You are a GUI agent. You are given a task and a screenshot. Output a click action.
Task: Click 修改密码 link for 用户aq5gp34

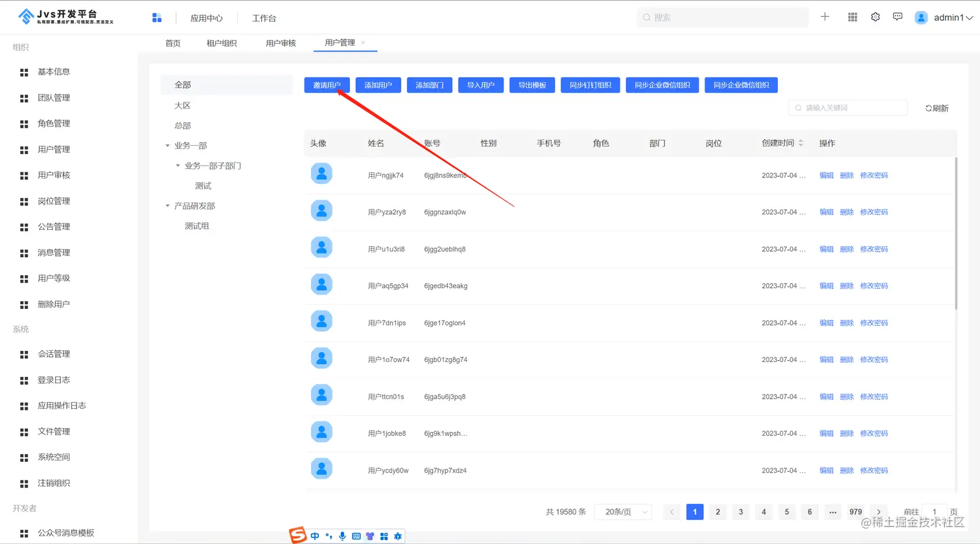point(874,286)
